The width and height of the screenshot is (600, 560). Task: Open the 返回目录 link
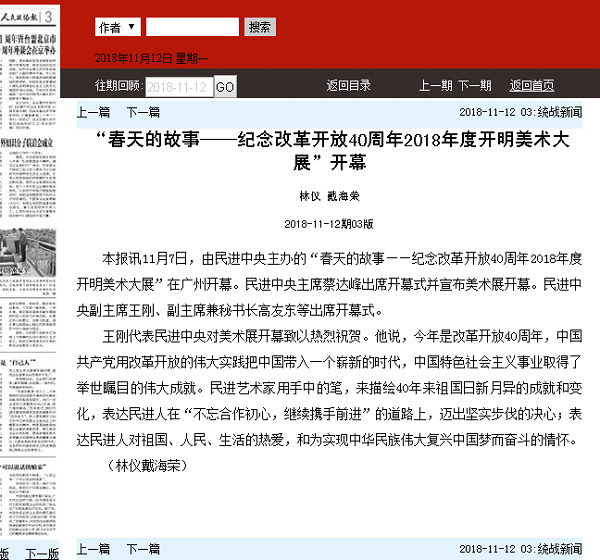(x=348, y=85)
